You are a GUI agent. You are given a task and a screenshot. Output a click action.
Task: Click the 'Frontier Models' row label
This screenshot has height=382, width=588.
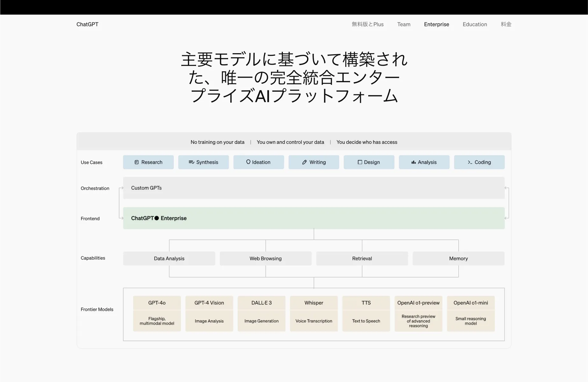pyautogui.click(x=97, y=309)
